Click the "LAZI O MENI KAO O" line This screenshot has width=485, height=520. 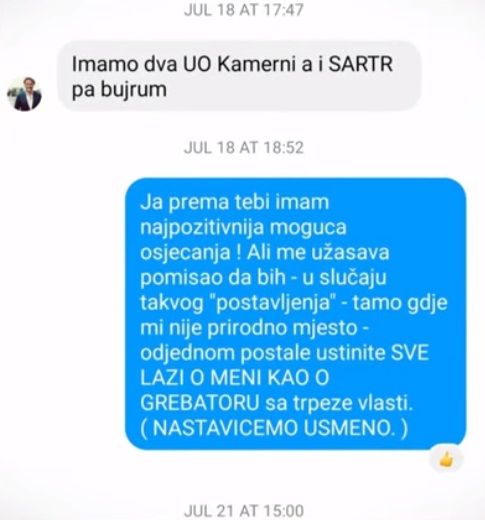pos(235,378)
